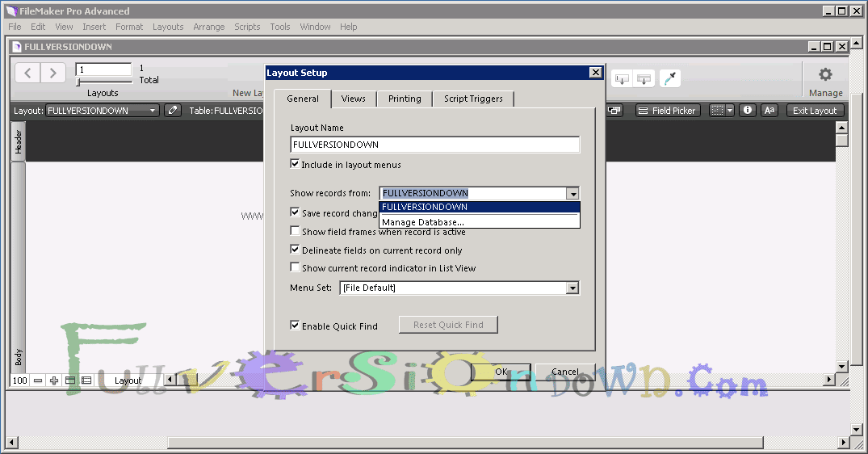Open the Inspector info icon
Image resolution: width=868 pixels, height=454 pixels.
click(x=748, y=110)
